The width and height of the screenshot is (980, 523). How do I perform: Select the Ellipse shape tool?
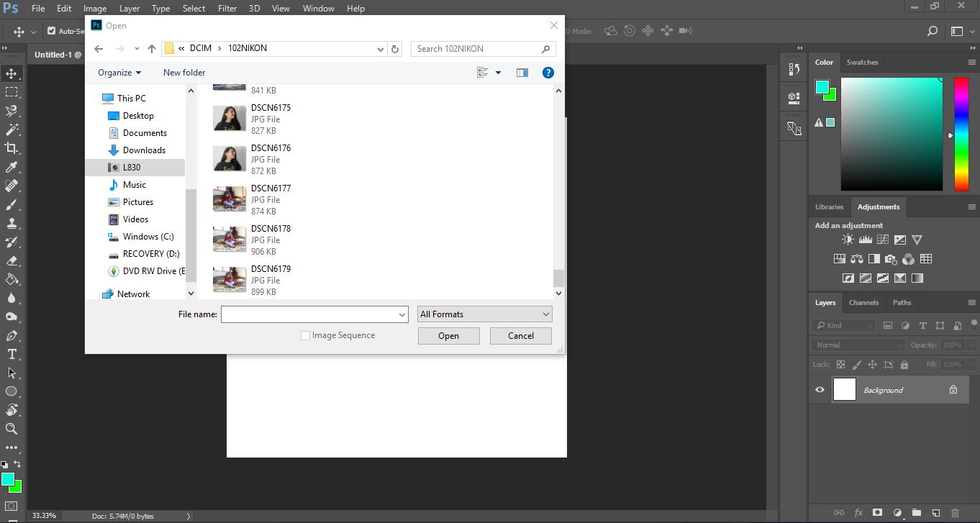(x=12, y=391)
